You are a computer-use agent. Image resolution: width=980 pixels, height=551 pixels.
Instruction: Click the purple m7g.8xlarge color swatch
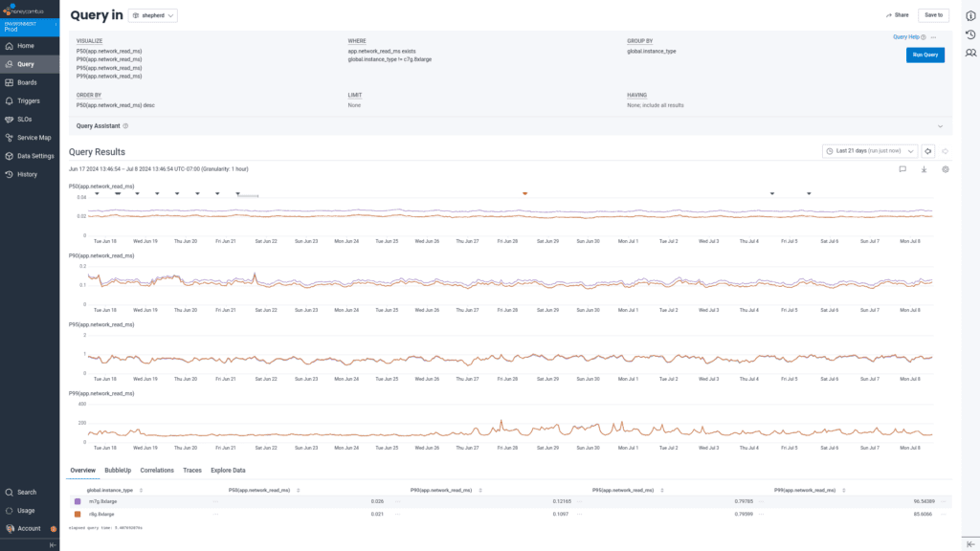(78, 501)
